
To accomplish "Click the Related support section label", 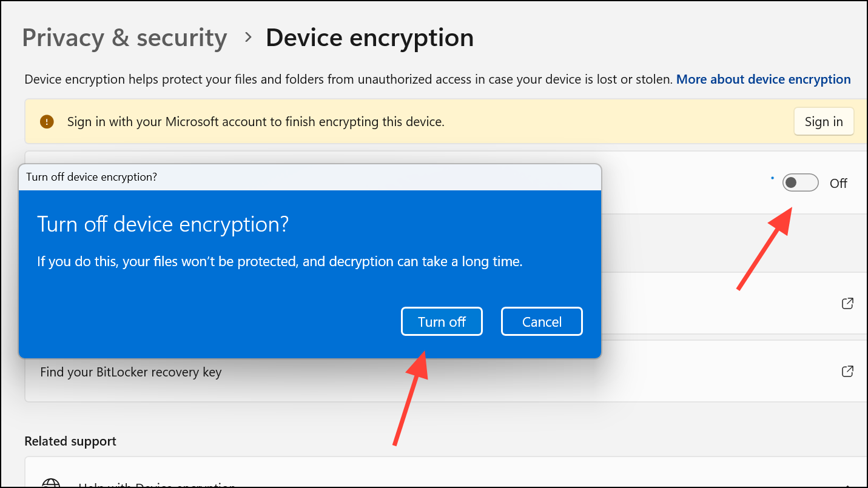I will coord(70,441).
